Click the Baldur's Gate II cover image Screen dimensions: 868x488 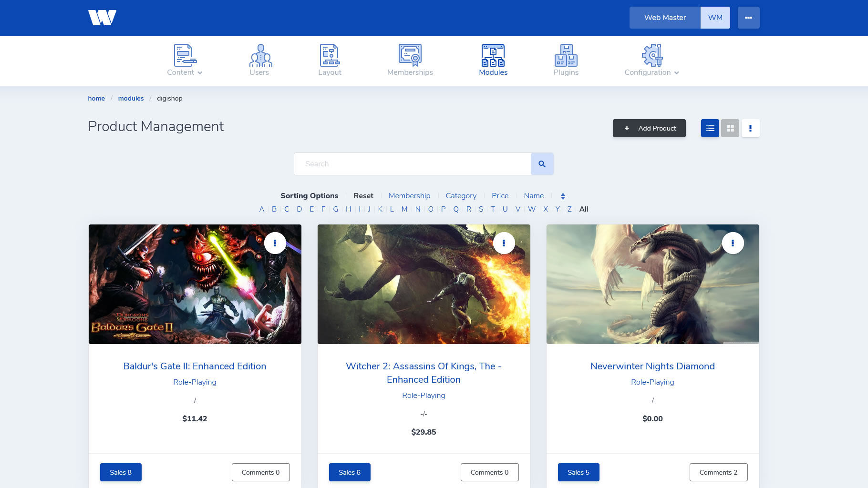[x=195, y=285]
